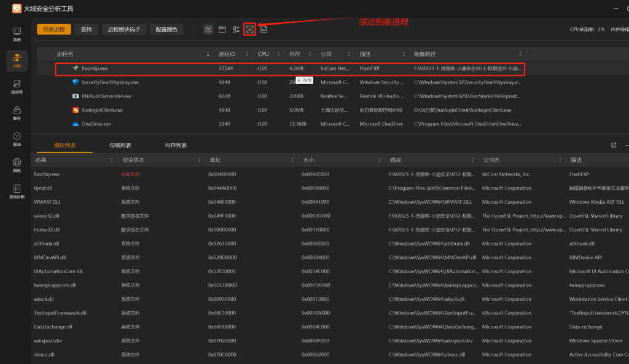Select the DataExchange.dll module row
This screenshot has width=629, height=364.
pos(330,327)
